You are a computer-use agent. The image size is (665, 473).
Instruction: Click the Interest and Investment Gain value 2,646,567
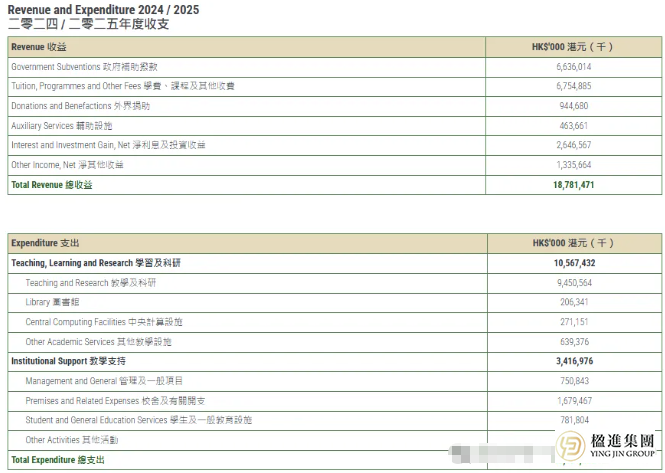(573, 145)
